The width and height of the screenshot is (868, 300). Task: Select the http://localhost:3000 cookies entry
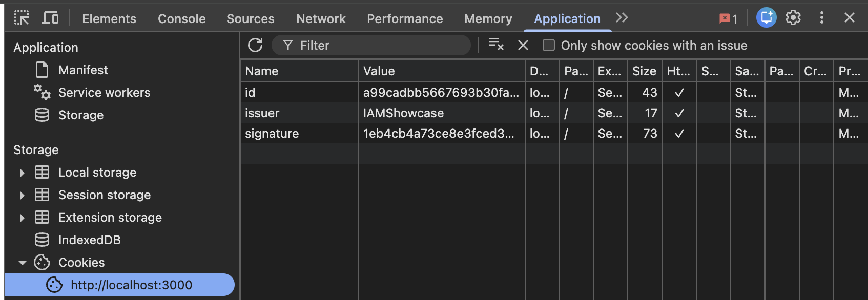point(131,285)
